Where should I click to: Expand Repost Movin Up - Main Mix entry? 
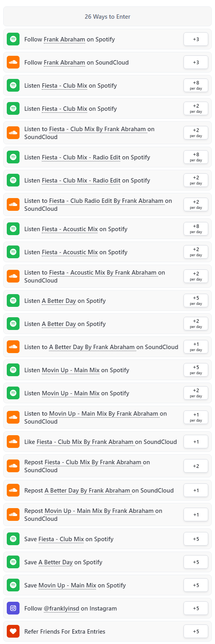point(107,514)
